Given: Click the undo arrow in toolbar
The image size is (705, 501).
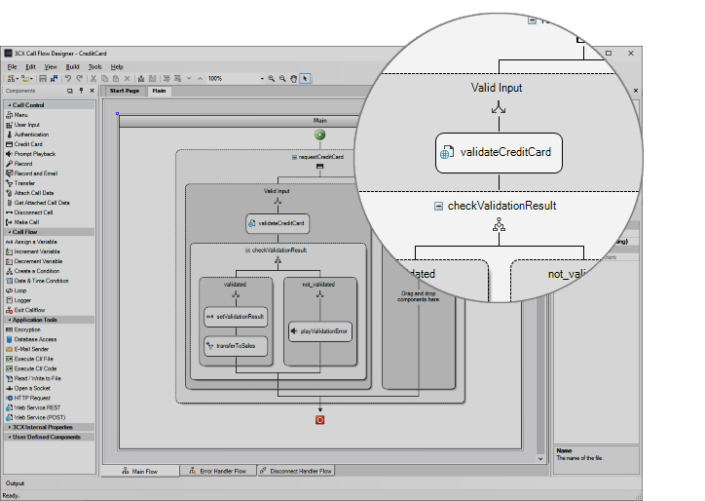Looking at the screenshot, I should 68,78.
